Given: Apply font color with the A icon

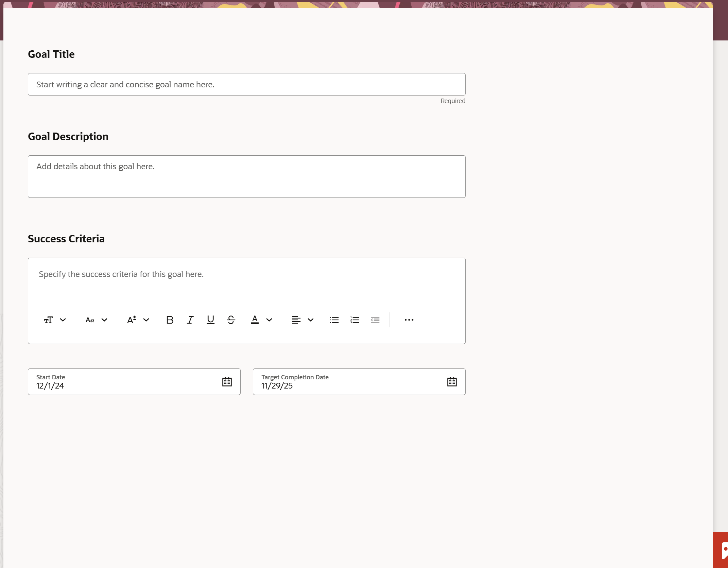Looking at the screenshot, I should (x=254, y=320).
